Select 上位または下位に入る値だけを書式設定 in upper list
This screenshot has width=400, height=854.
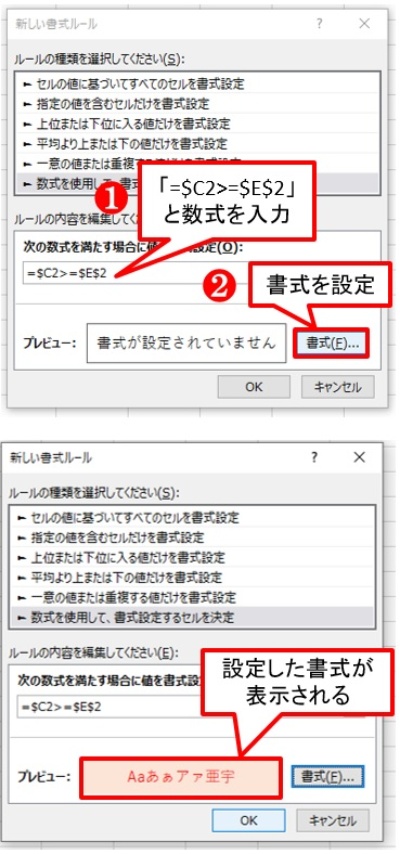pyautogui.click(x=196, y=124)
